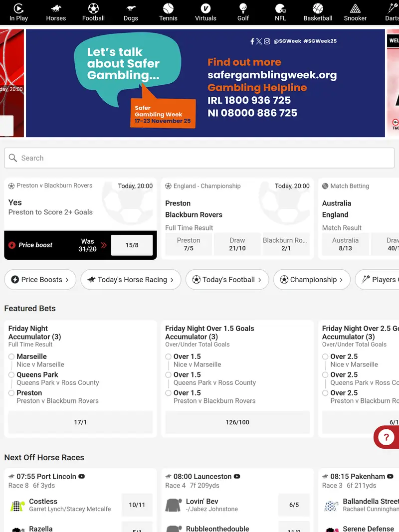The image size is (399, 532).
Task: Select Marseille radio in Friday Night Accumulator
Action: pyautogui.click(x=11, y=356)
